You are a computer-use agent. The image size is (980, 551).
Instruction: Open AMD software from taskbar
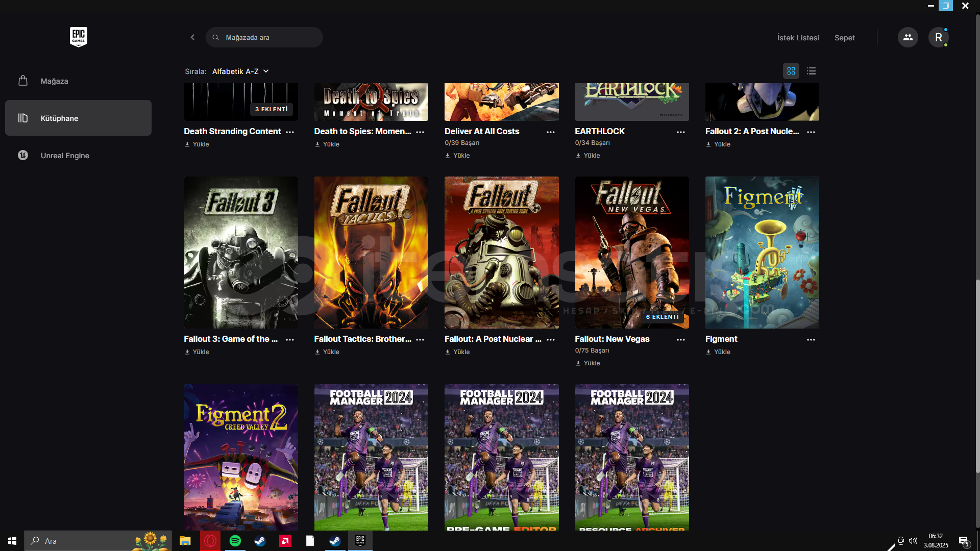pyautogui.click(x=285, y=541)
